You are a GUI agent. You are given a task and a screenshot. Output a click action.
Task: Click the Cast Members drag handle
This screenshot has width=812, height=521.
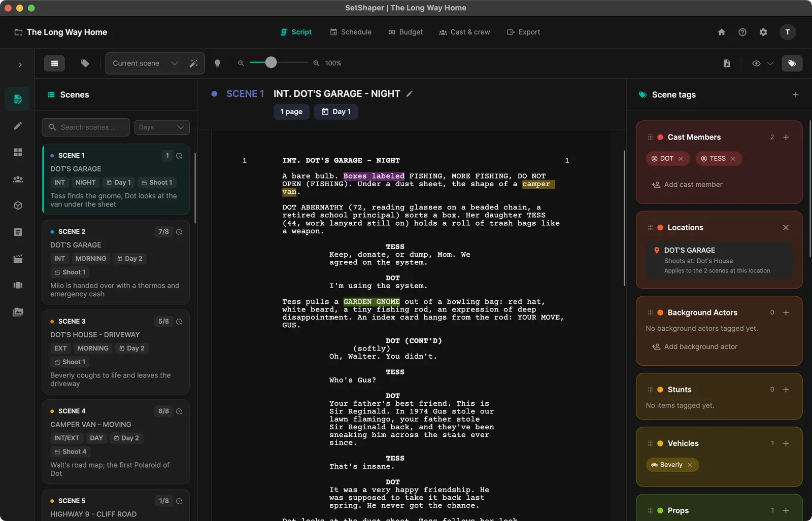pyautogui.click(x=650, y=137)
